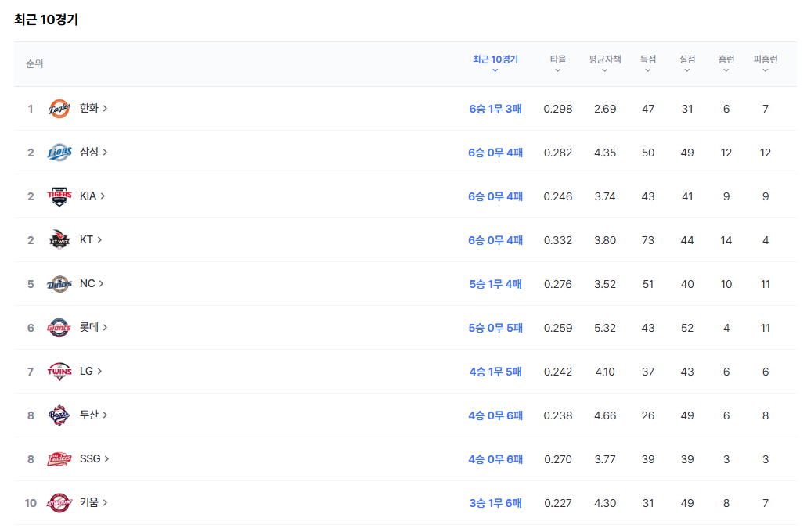The image size is (807, 532).
Task: Select 키움's record 3승 1무 6패
Action: click(495, 502)
